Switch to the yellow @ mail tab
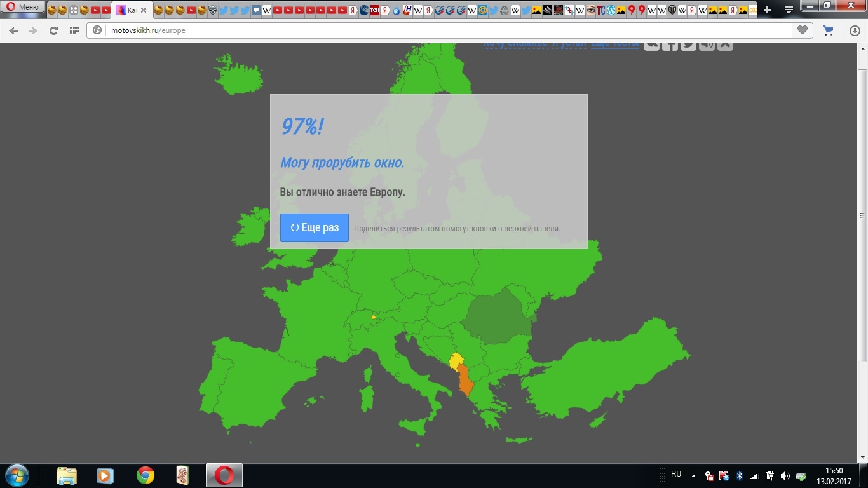Screen dimensions: 868x488 [482, 10]
